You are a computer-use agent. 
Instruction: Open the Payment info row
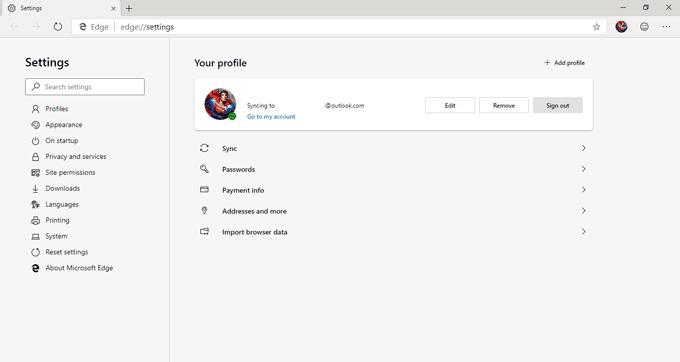(393, 190)
